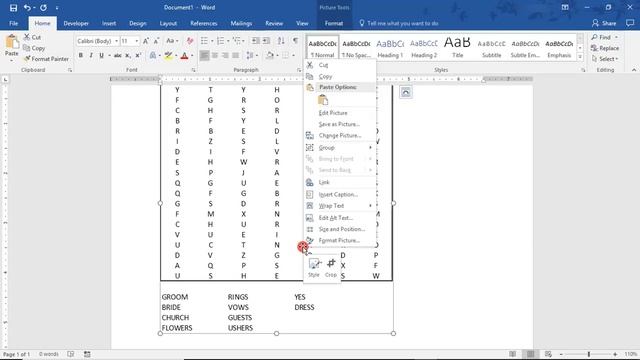Screen dimensions: 640x360
Task: Click the font color red A swatch
Action: [184, 56]
